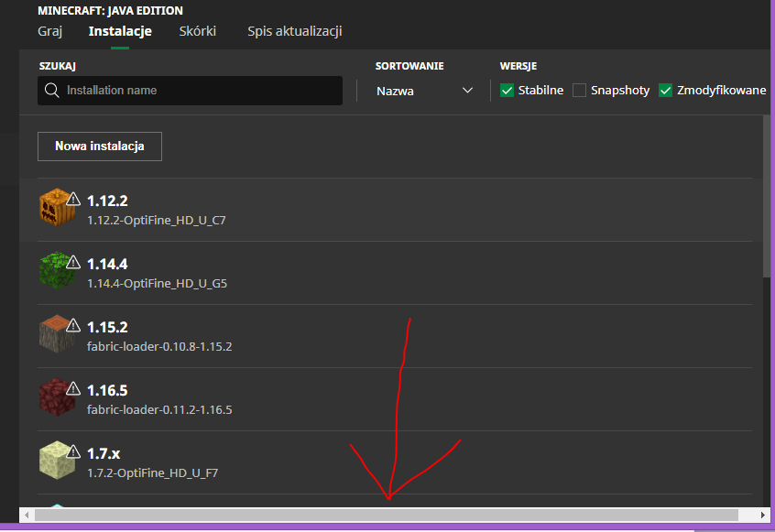The image size is (775, 532).
Task: Click the end stone icon of 1.7.x
Action: point(57,460)
